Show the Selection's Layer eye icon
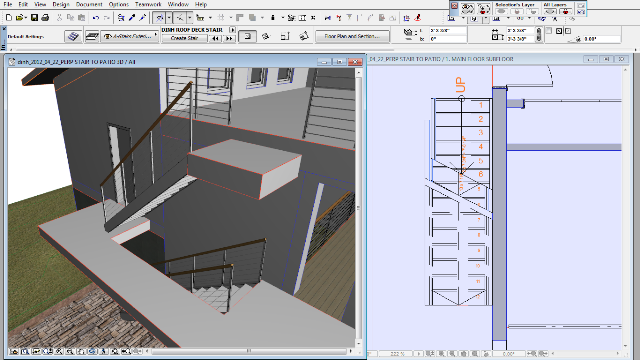Viewport: 640px width, 360px height. point(501,11)
